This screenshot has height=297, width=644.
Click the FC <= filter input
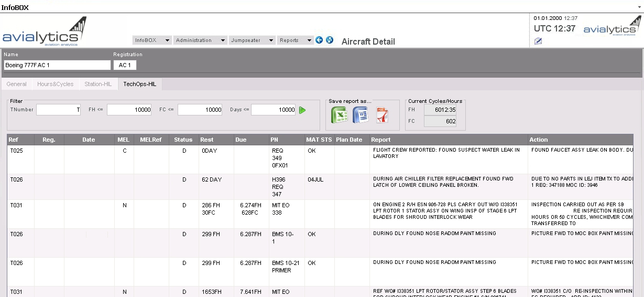(200, 110)
